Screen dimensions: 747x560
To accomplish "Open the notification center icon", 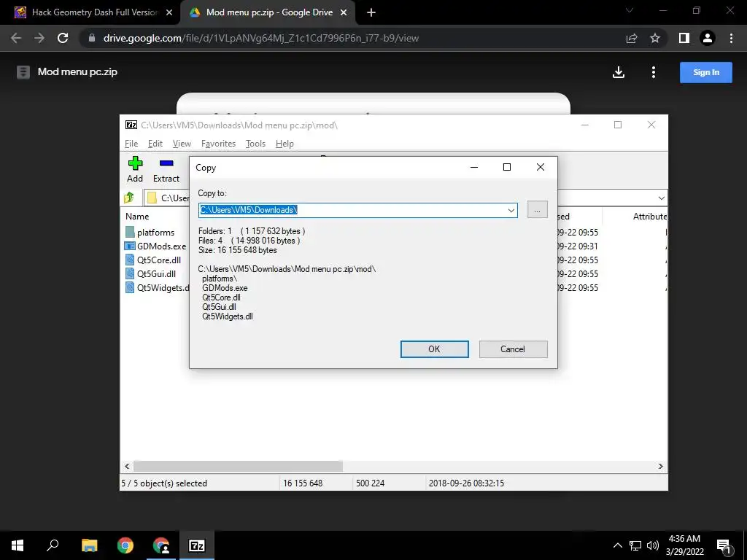I will (x=724, y=545).
